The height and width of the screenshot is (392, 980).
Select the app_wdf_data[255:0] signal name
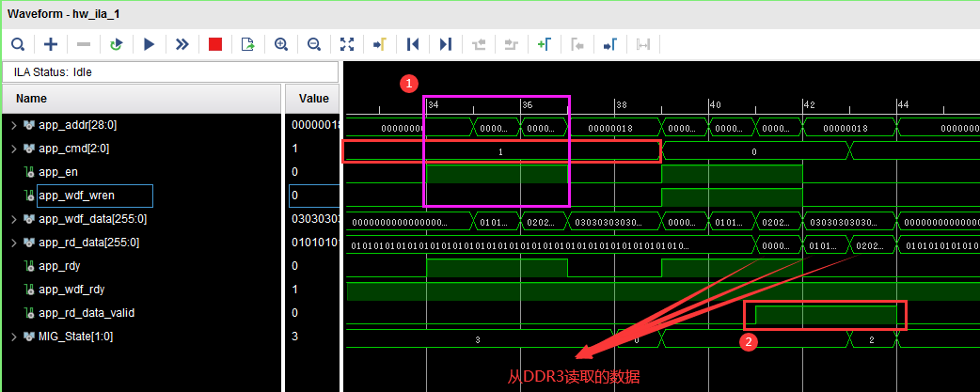point(92,219)
